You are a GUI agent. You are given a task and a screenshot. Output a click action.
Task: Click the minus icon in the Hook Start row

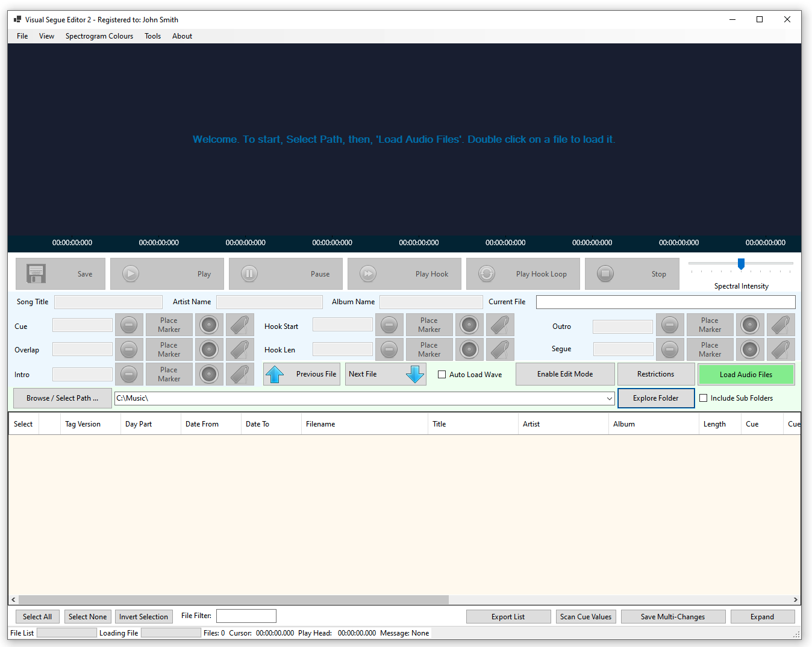tap(389, 325)
